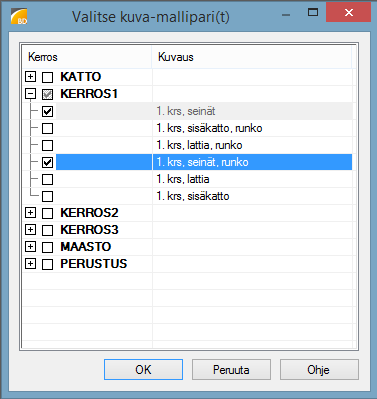Open help with Ohje button
This screenshot has height=399, width=377.
pyautogui.click(x=319, y=369)
